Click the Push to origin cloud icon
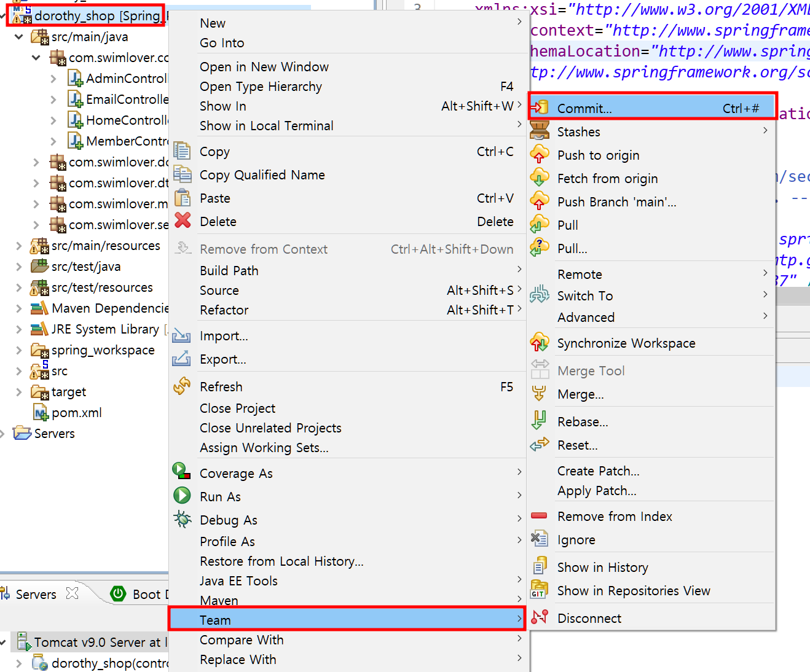Screen dimensions: 810x672 point(540,154)
